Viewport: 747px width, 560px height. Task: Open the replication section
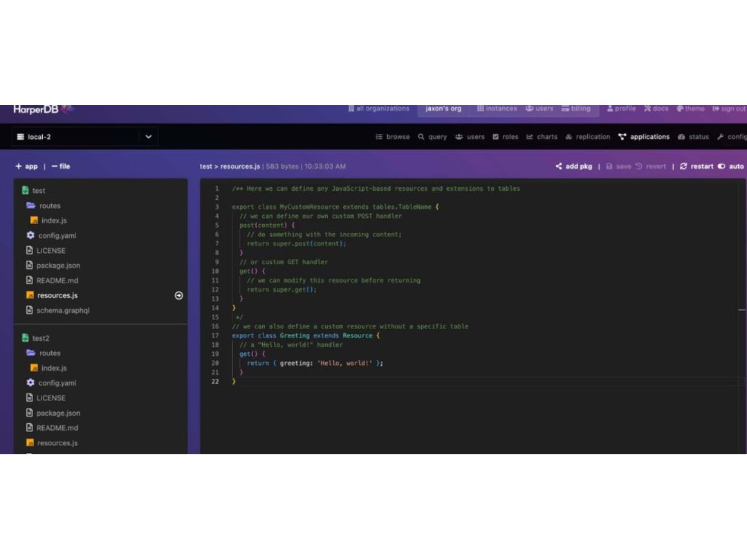587,137
